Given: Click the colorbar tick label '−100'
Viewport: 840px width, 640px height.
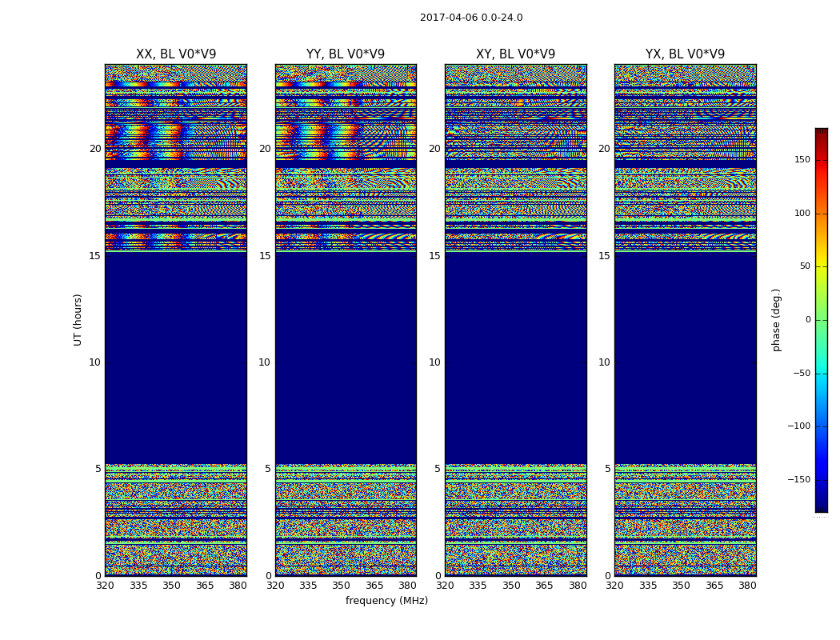Looking at the screenshot, I should click(798, 426).
